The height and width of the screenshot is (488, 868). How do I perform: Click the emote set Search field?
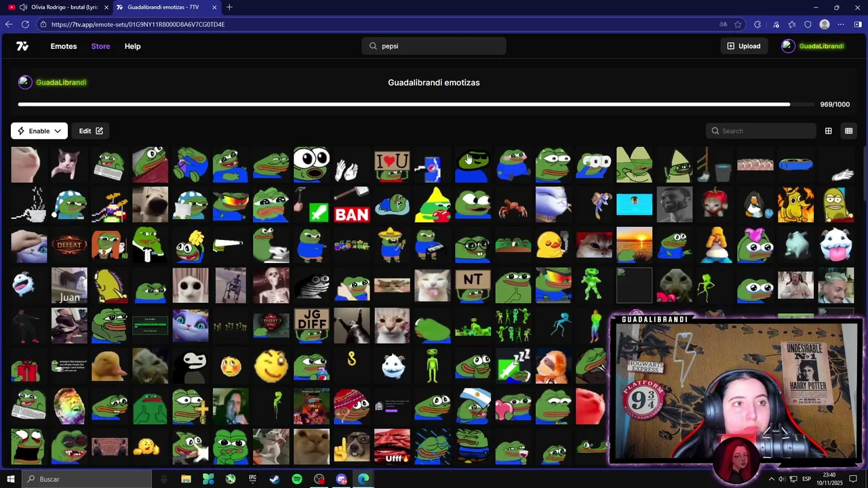pos(761,131)
